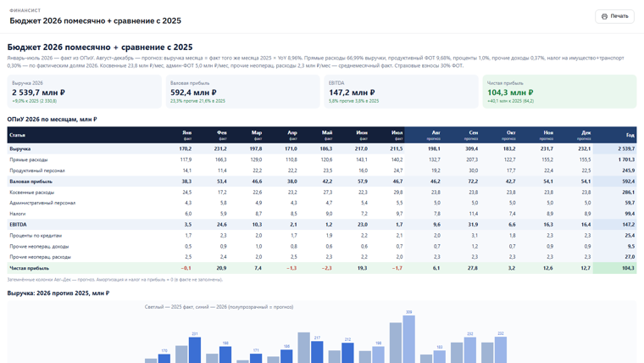Image resolution: width=644 pixels, height=363 pixels.
Task: Click the Год total column header
Action: 630,135
